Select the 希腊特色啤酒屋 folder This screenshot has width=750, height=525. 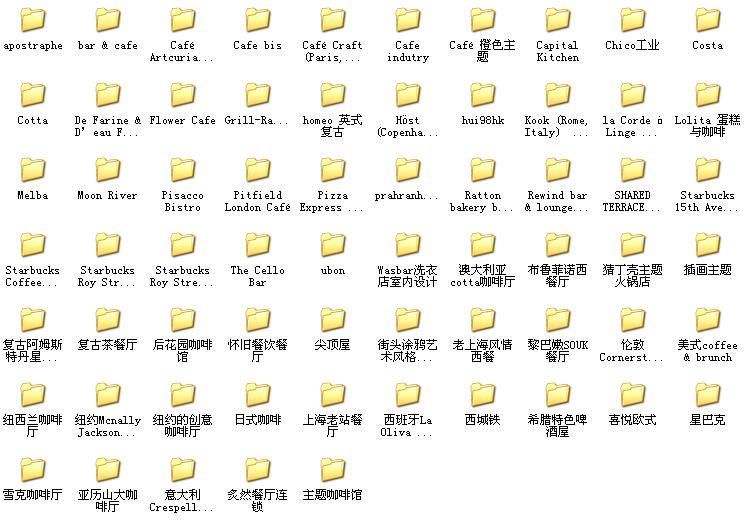[558, 394]
